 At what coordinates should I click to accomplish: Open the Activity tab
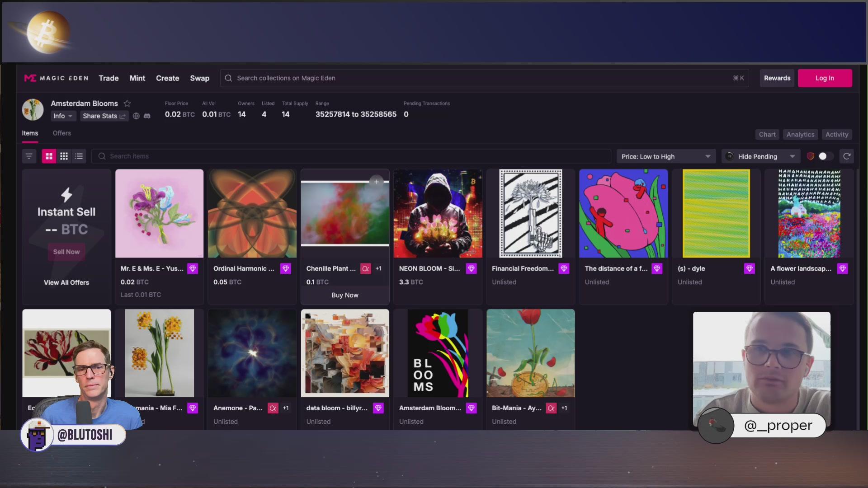pyautogui.click(x=836, y=135)
